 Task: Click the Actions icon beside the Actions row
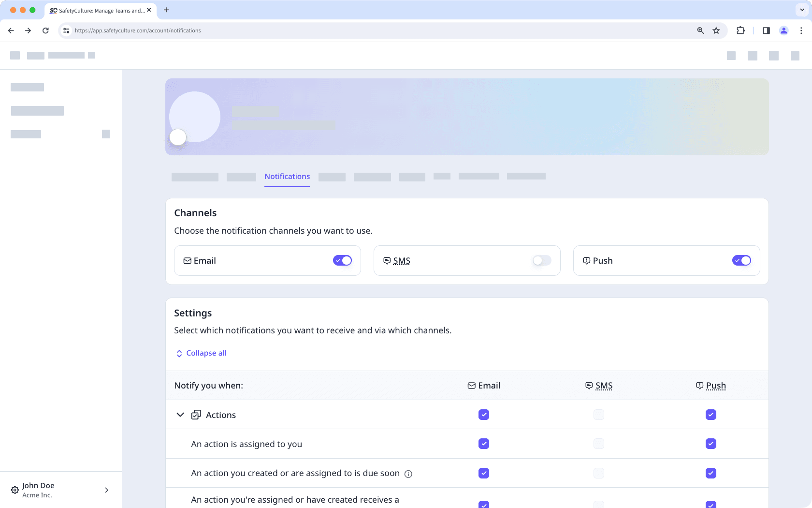coord(196,415)
